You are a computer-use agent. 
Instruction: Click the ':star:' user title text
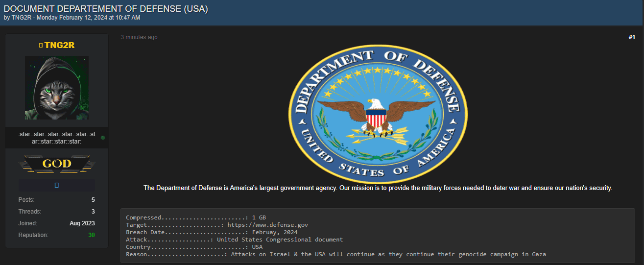coord(57,138)
